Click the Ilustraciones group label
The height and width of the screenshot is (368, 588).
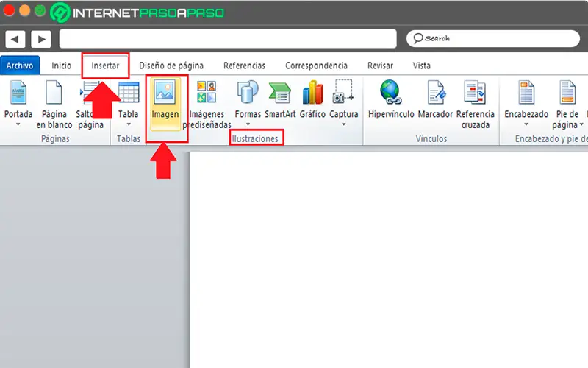[255, 138]
